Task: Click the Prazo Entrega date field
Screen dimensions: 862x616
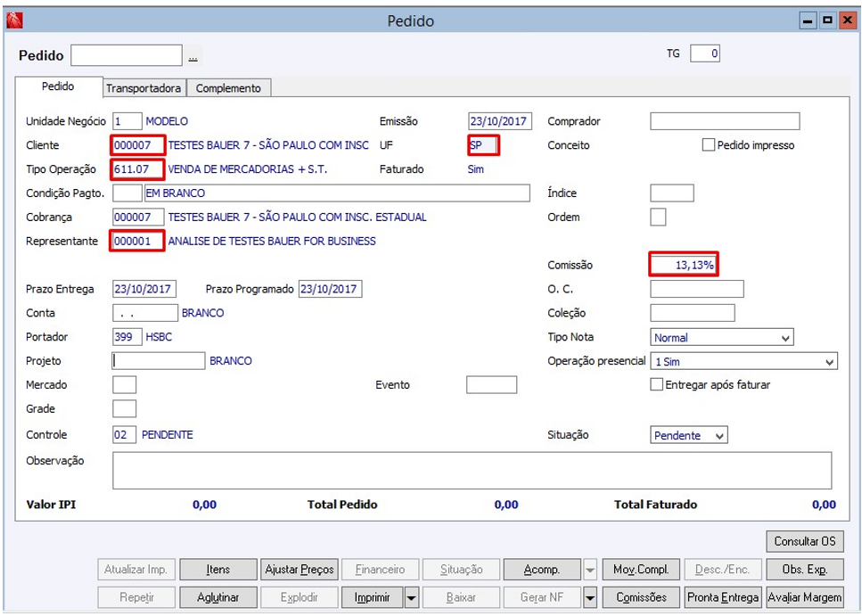Action: tap(144, 289)
